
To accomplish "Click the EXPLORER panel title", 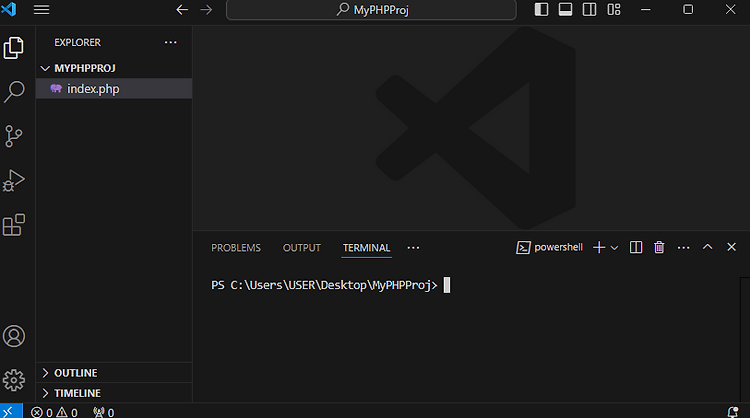I will pyautogui.click(x=77, y=43).
